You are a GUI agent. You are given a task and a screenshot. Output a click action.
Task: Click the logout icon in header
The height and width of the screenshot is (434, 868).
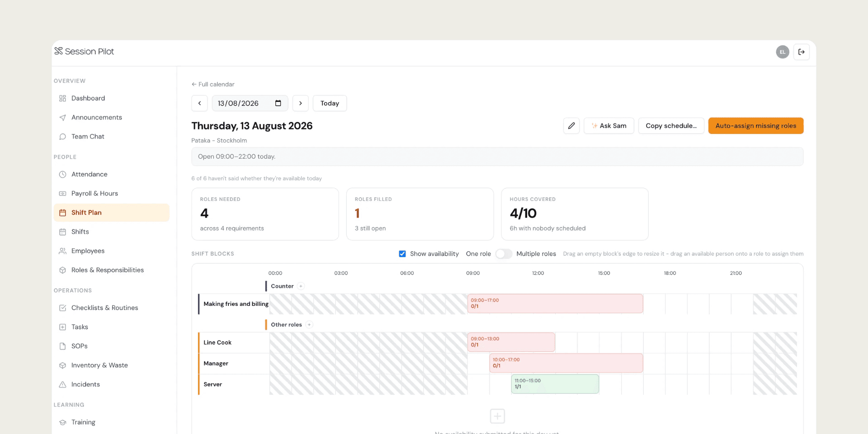pyautogui.click(x=801, y=52)
